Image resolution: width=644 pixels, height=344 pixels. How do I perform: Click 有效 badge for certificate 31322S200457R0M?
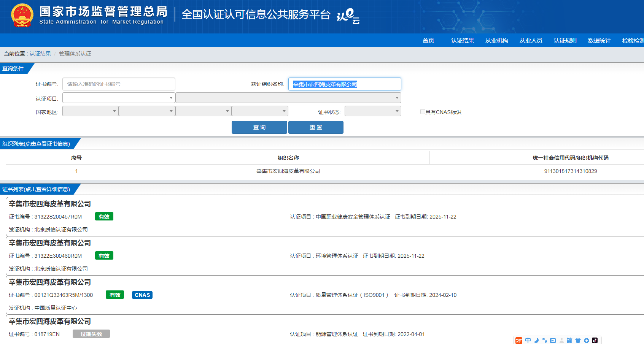tap(104, 217)
